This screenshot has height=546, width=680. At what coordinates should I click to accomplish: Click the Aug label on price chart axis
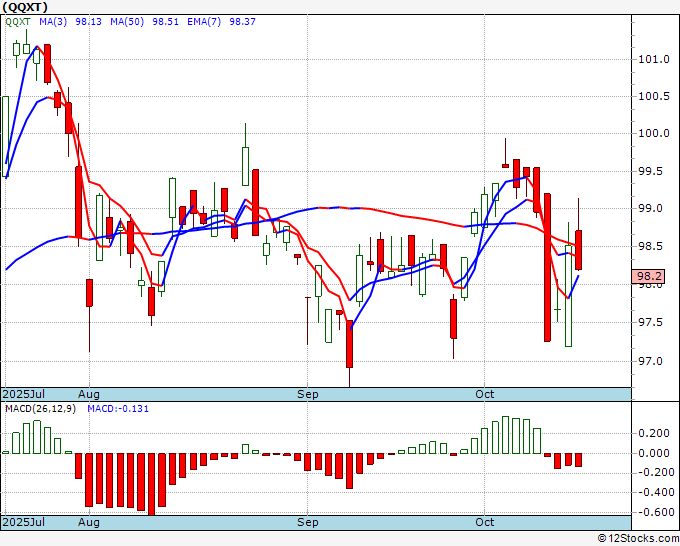click(89, 394)
